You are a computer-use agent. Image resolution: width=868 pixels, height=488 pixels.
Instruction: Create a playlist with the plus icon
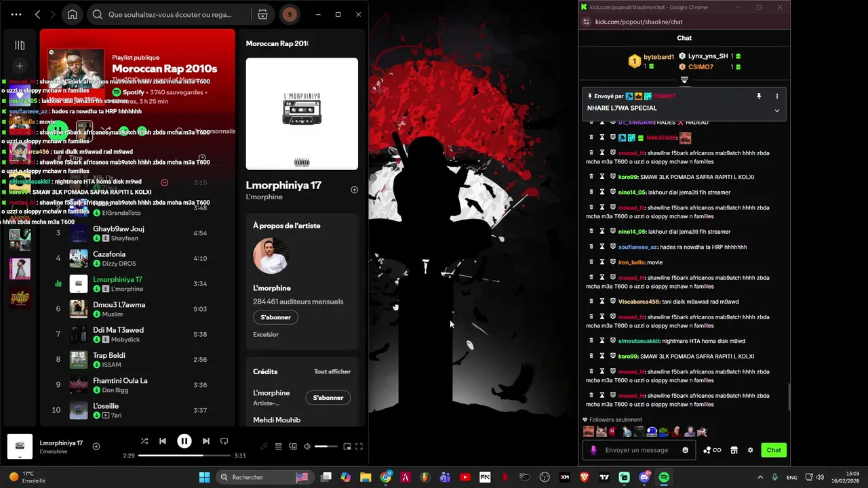20,66
